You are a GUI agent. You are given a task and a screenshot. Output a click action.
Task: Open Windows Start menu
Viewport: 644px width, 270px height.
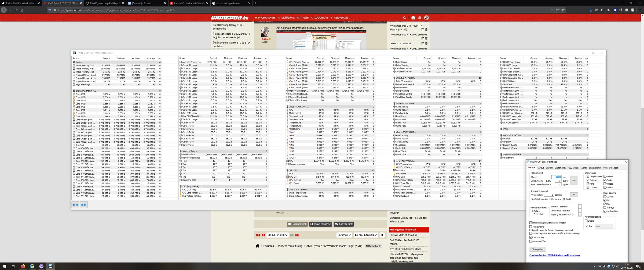(4, 266)
